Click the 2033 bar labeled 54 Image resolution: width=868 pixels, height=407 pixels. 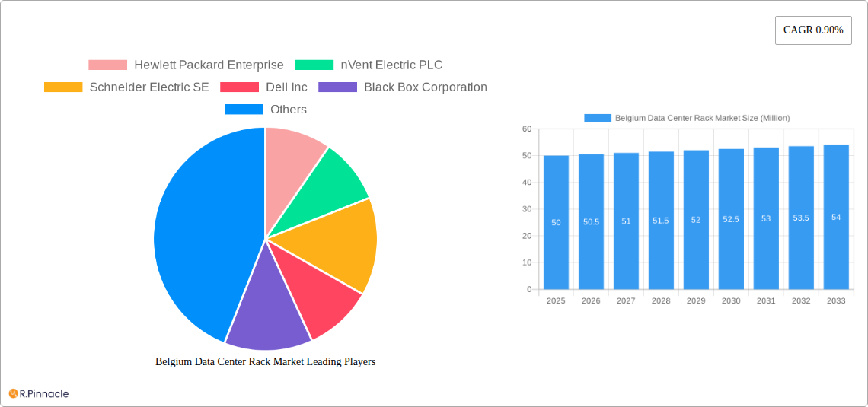click(x=837, y=217)
